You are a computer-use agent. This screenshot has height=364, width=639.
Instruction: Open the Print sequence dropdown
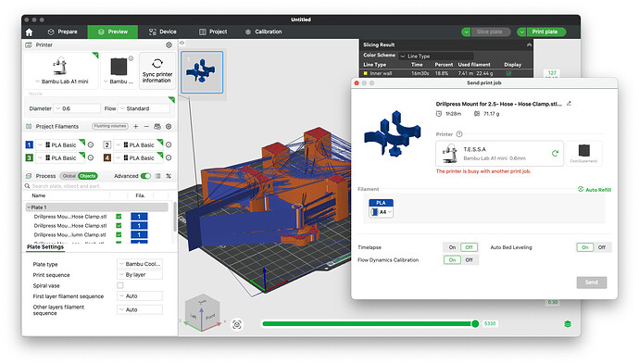pos(140,275)
